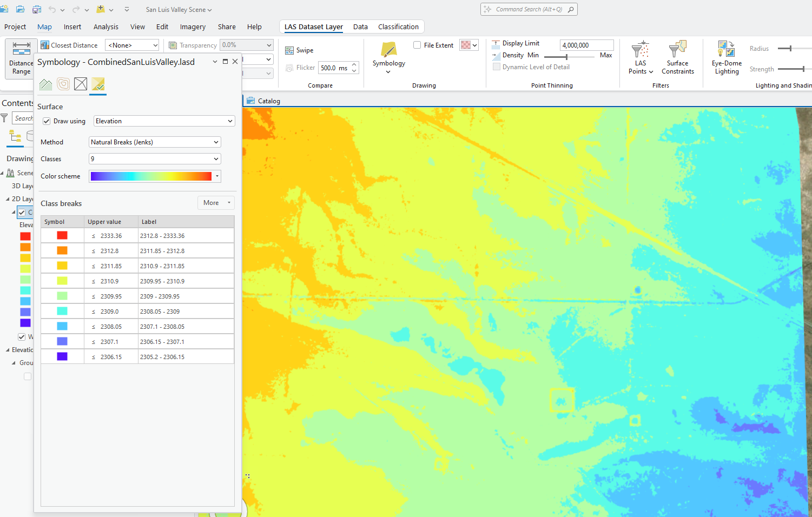Select the contours symbology tab icon
This screenshot has width=812, height=517.
tap(63, 84)
